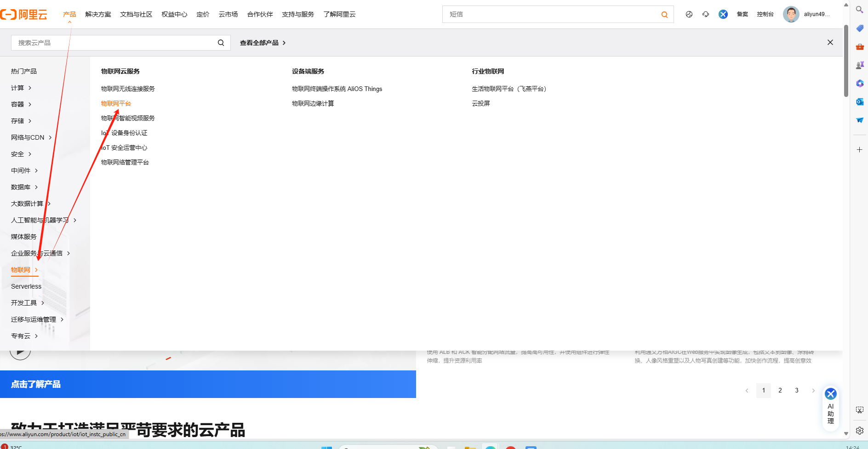Open the globe language selector icon
The height and width of the screenshot is (449, 868).
[689, 14]
